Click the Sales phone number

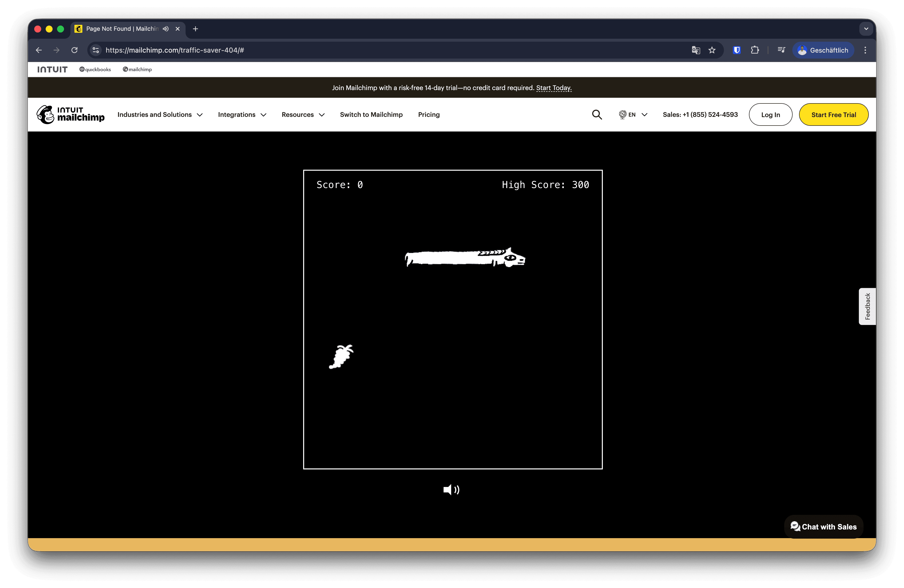[700, 115]
